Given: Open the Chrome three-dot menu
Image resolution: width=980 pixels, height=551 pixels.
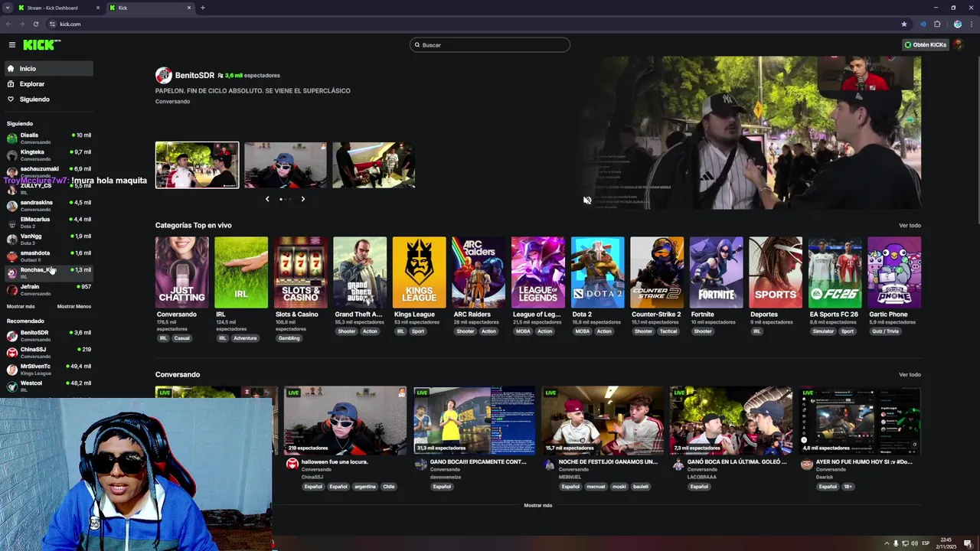Looking at the screenshot, I should (971, 24).
